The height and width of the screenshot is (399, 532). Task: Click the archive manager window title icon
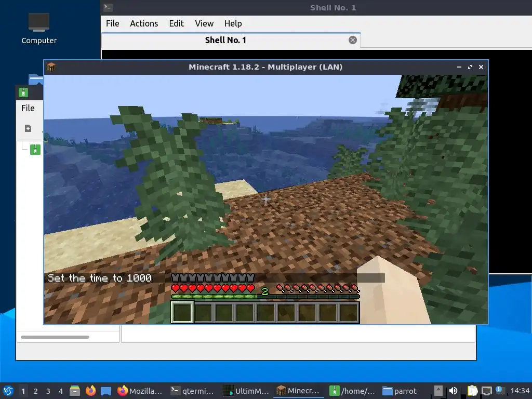(23, 92)
